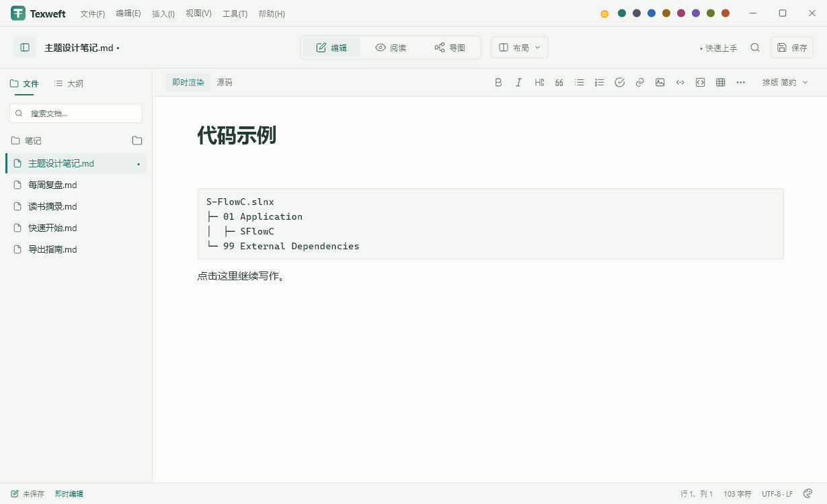
Task: Focus the 搜索文档 search field
Action: point(76,113)
